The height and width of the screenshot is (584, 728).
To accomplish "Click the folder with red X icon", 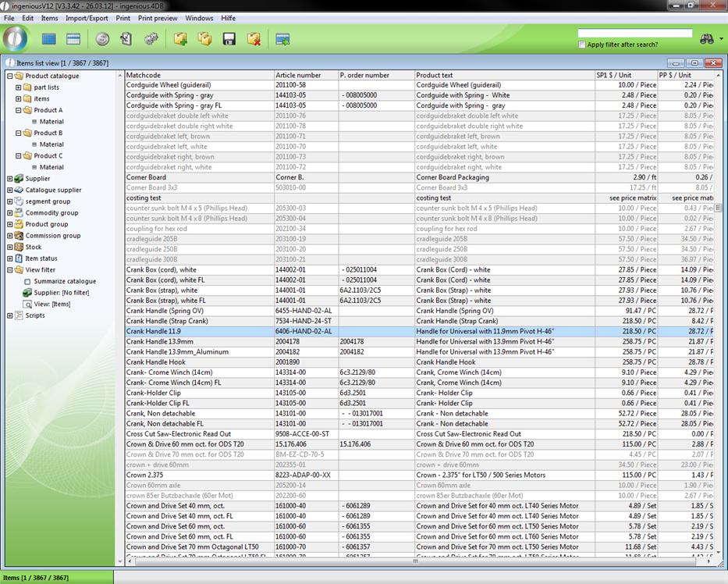I will (x=254, y=39).
